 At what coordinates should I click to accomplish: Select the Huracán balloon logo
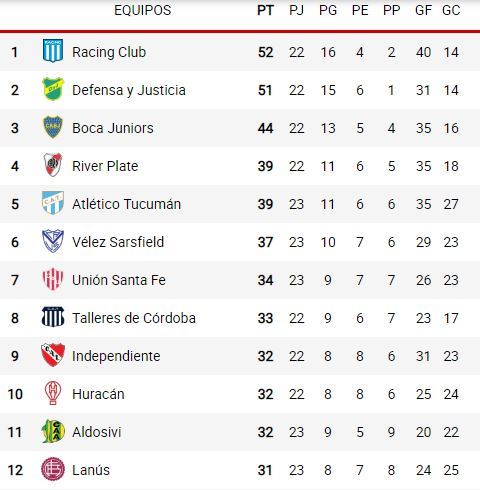tap(53, 393)
